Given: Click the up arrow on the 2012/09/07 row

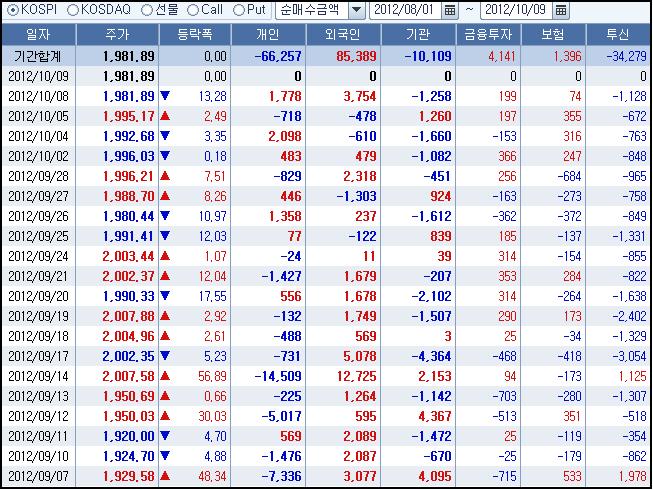Looking at the screenshot, I should [x=165, y=475].
